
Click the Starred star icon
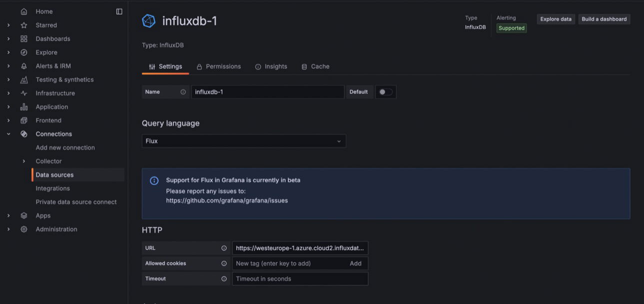(23, 25)
